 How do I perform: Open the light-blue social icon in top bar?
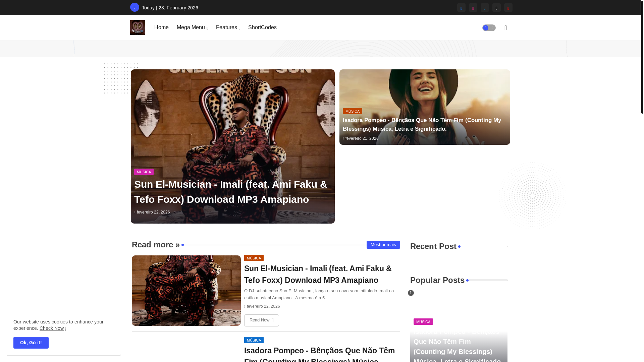pyautogui.click(x=485, y=7)
